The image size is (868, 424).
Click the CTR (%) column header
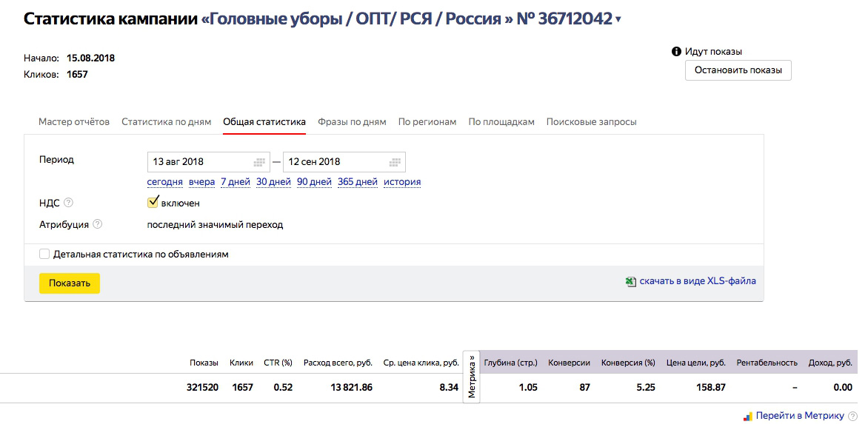click(x=278, y=363)
